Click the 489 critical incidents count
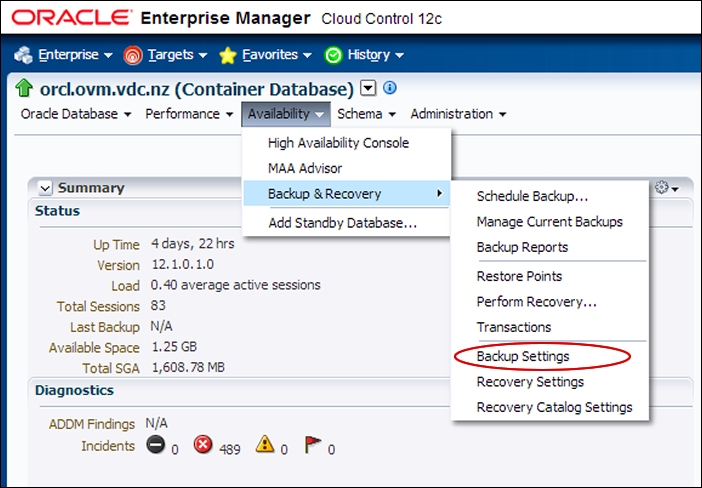The width and height of the screenshot is (702, 488). coord(230,449)
